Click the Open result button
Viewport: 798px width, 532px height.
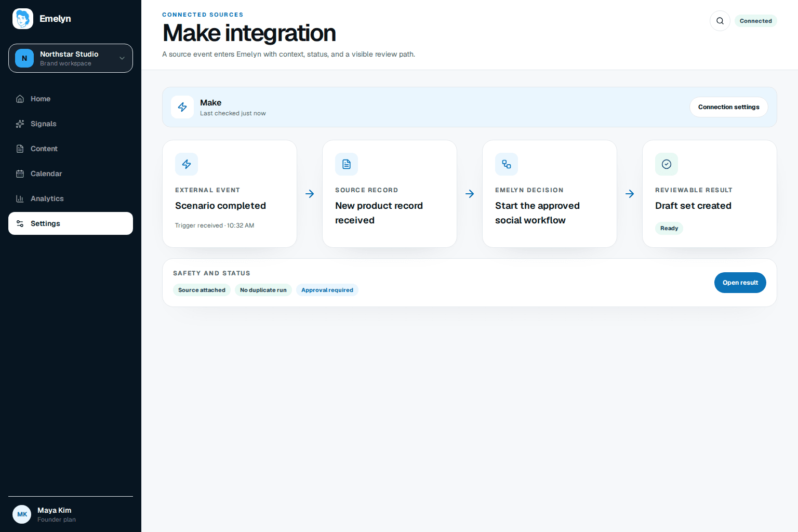(x=740, y=283)
